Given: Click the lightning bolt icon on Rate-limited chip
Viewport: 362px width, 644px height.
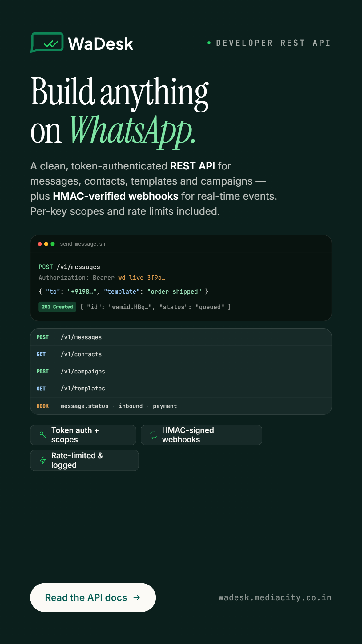Looking at the screenshot, I should pyautogui.click(x=43, y=460).
